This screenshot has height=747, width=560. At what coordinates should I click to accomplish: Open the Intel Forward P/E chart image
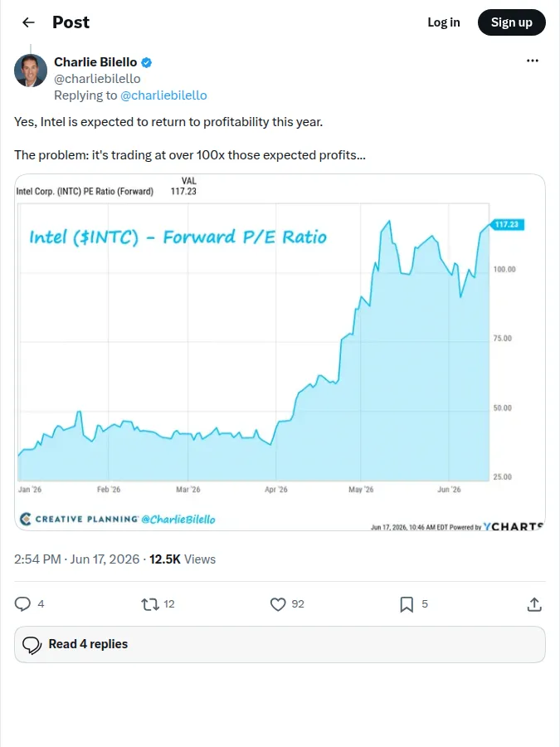(280, 352)
